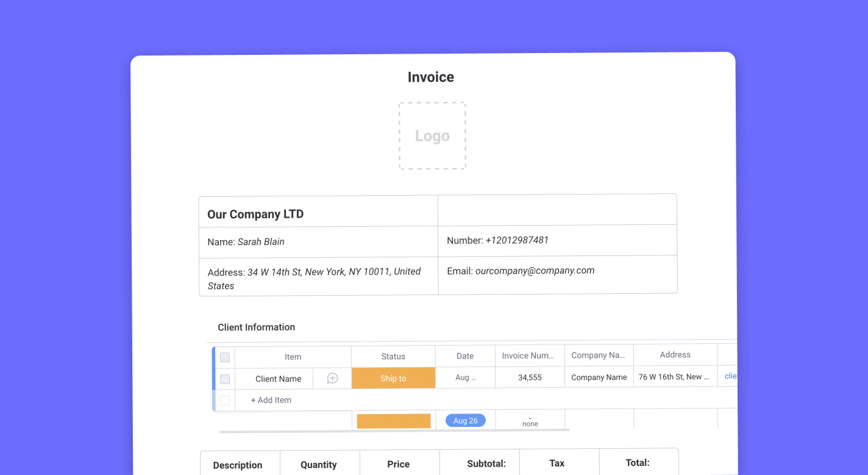Edit the Email field showing ourcompany@company.com
Viewport: 868px width, 475px height.
pyautogui.click(x=535, y=270)
